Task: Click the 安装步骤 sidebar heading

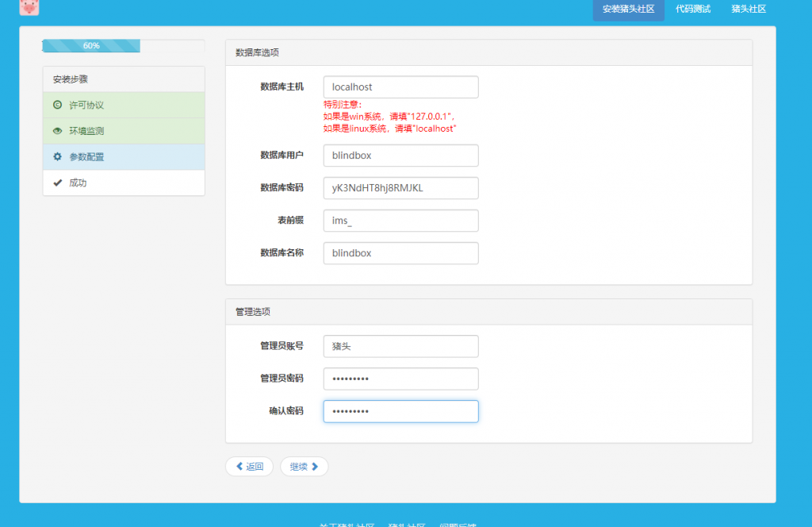Action: coord(124,79)
